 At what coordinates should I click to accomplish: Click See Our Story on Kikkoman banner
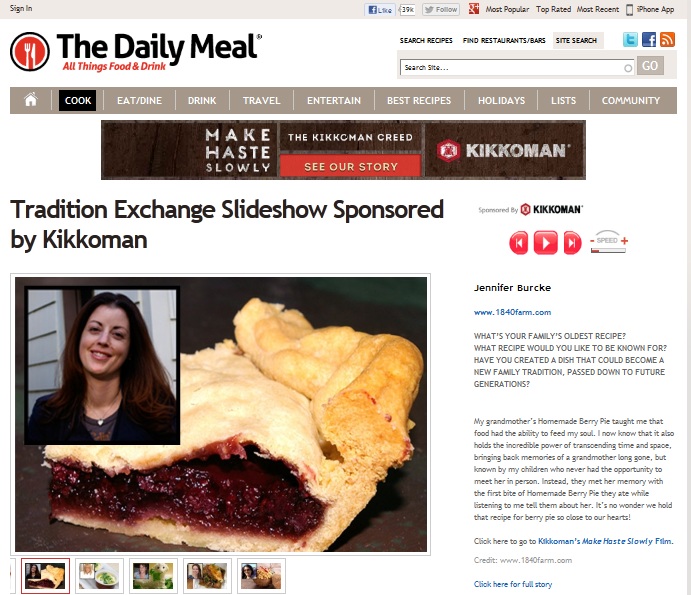coord(350,167)
